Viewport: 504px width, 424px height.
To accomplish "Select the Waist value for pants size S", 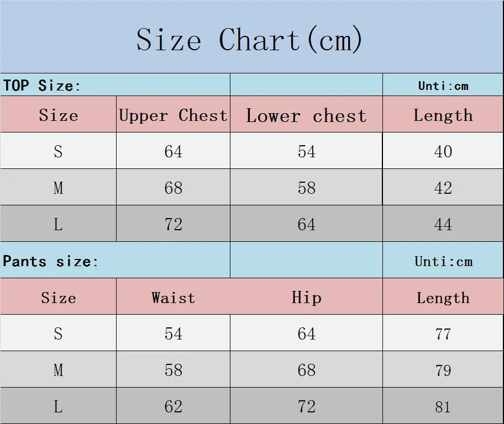I will point(173,333).
